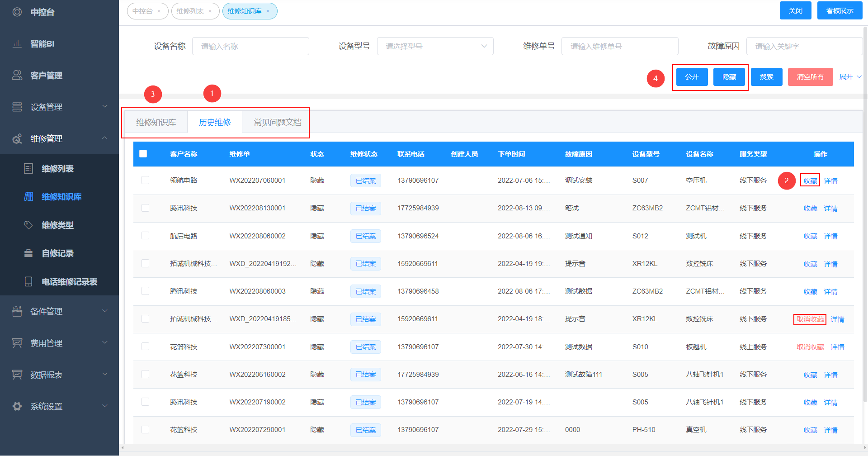Screen dimensions: 868x456
Task: Click the 自修记录 briefcase icon
Action: pyautogui.click(x=28, y=253)
